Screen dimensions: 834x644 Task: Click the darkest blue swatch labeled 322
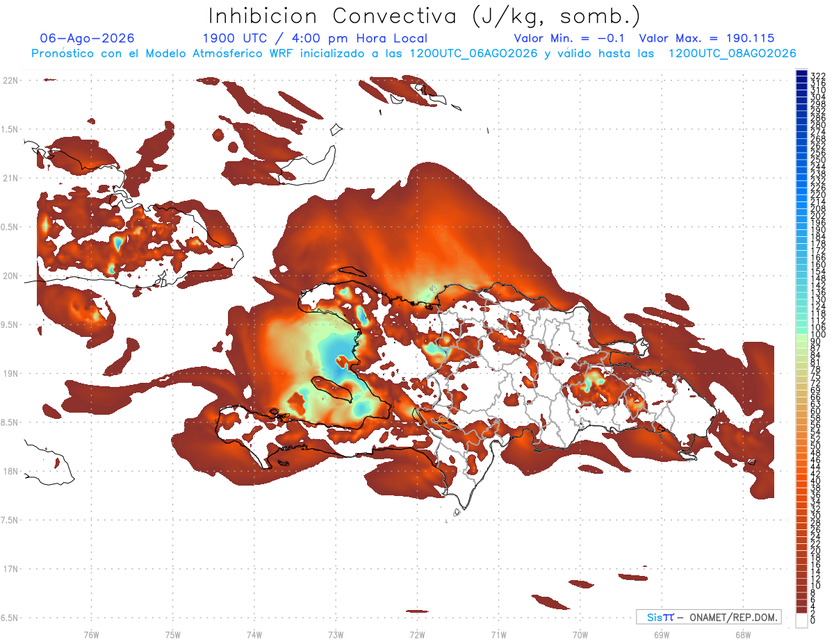tap(801, 72)
